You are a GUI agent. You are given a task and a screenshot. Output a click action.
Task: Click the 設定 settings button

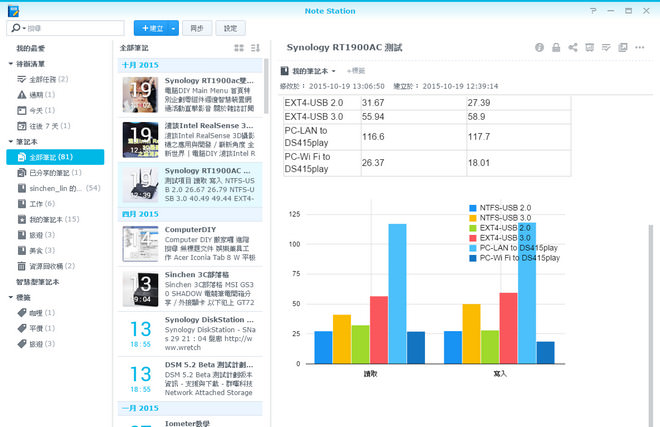click(230, 28)
